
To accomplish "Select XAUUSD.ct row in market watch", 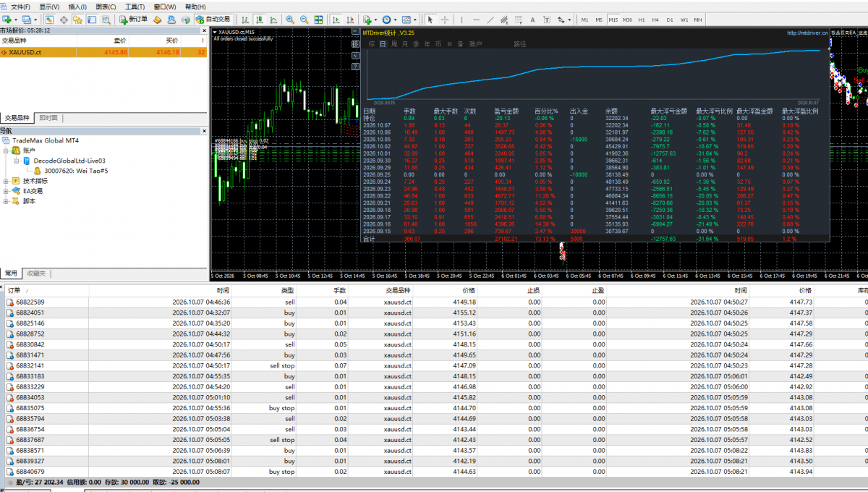I will click(104, 52).
